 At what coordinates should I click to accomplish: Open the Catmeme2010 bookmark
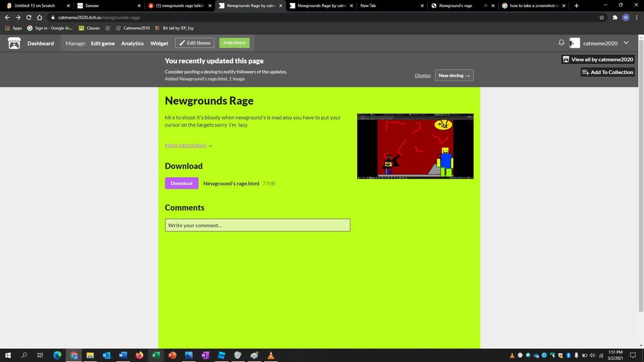click(132, 28)
